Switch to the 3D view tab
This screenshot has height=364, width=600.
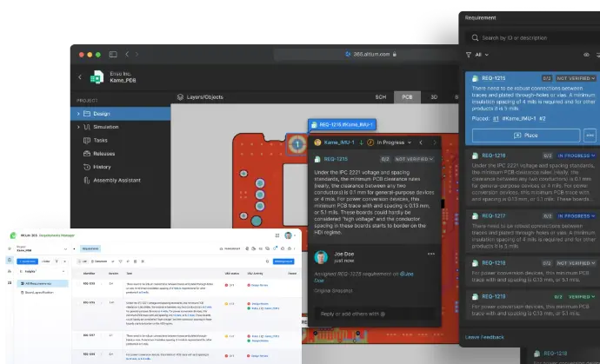434,97
